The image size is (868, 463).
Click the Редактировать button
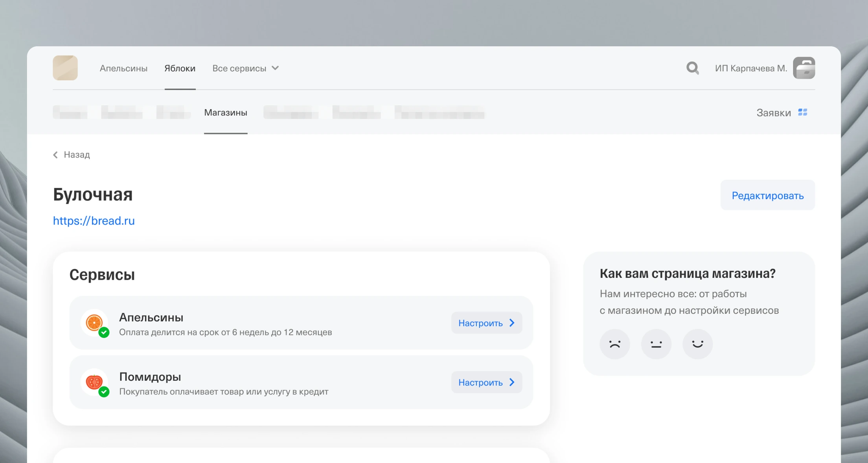(767, 195)
